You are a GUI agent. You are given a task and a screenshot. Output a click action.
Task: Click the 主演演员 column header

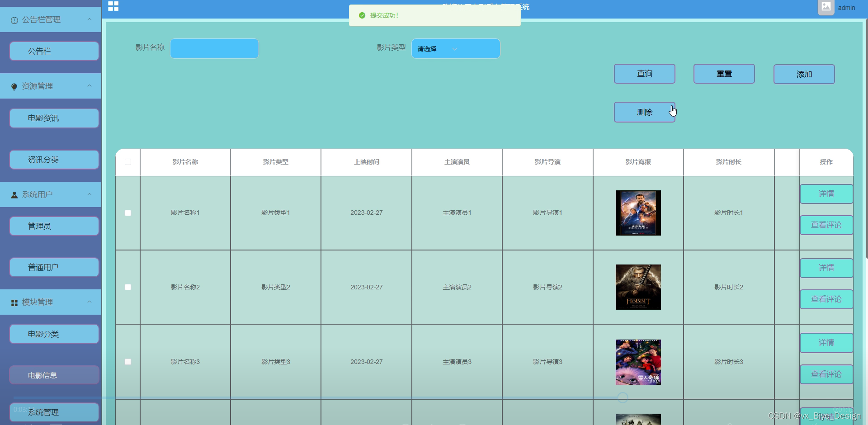[x=457, y=162]
